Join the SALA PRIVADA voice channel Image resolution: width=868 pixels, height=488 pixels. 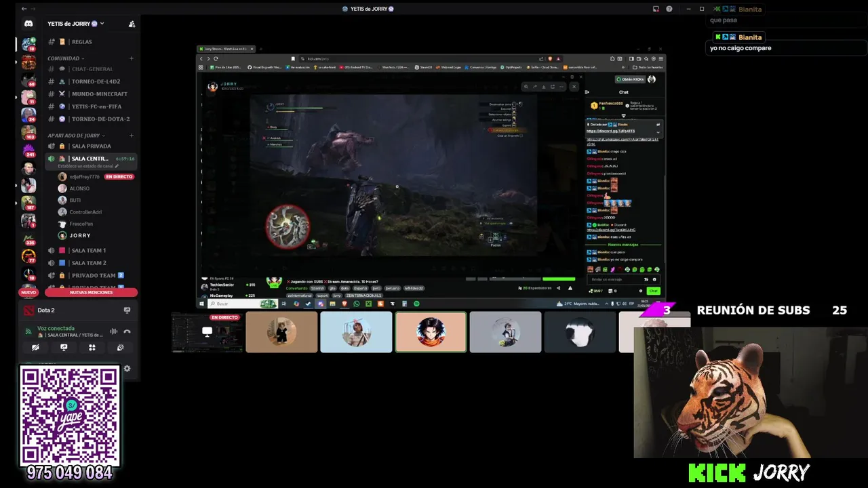click(x=92, y=146)
